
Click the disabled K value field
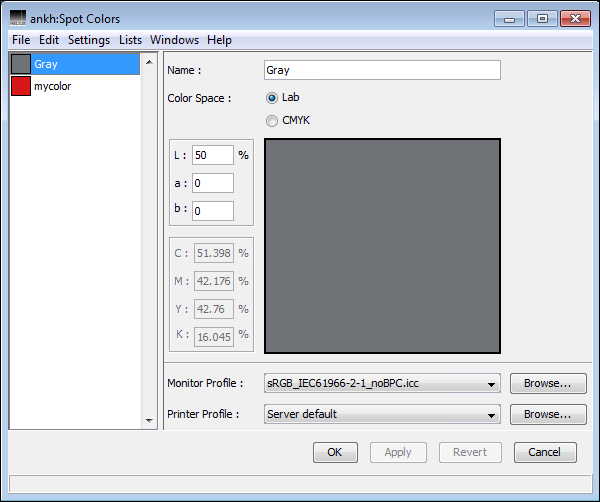(x=214, y=337)
